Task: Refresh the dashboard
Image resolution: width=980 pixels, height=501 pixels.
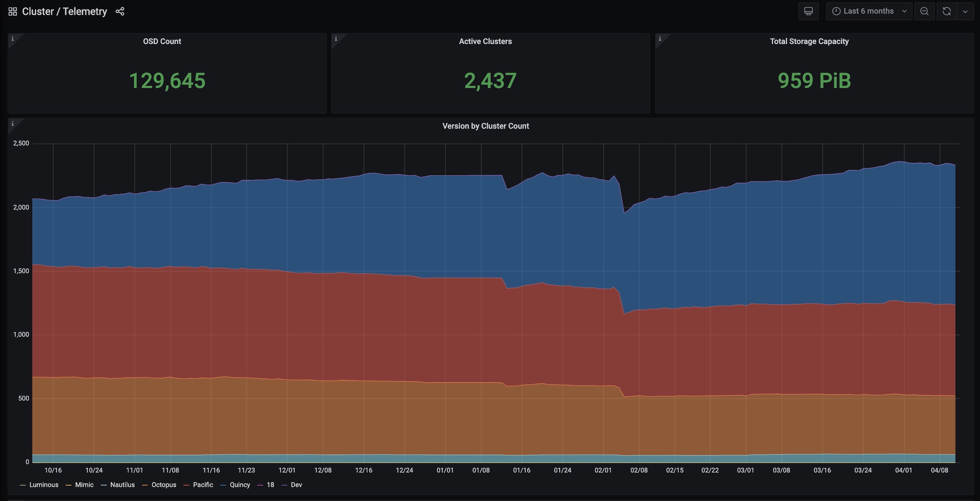Action: pos(947,11)
